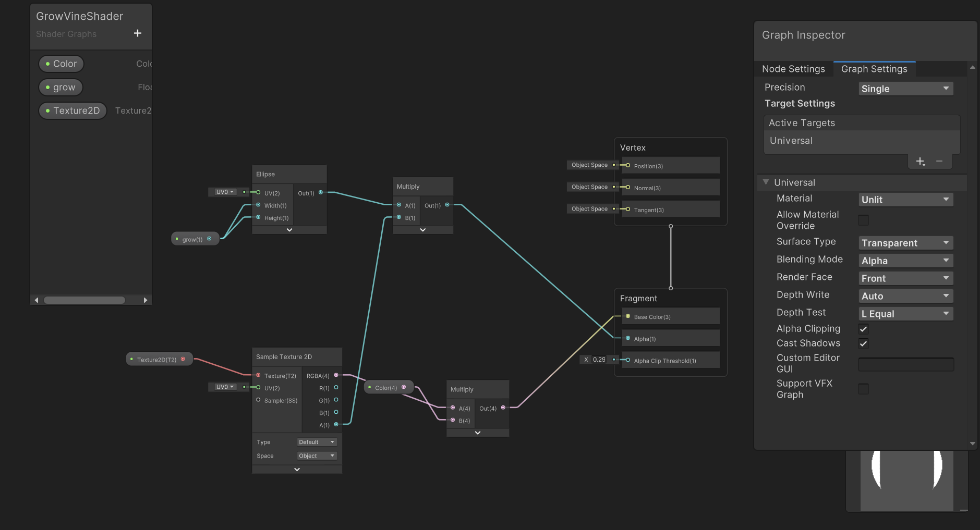The image size is (980, 530).
Task: Select the Graph Settings tab
Action: (x=874, y=69)
